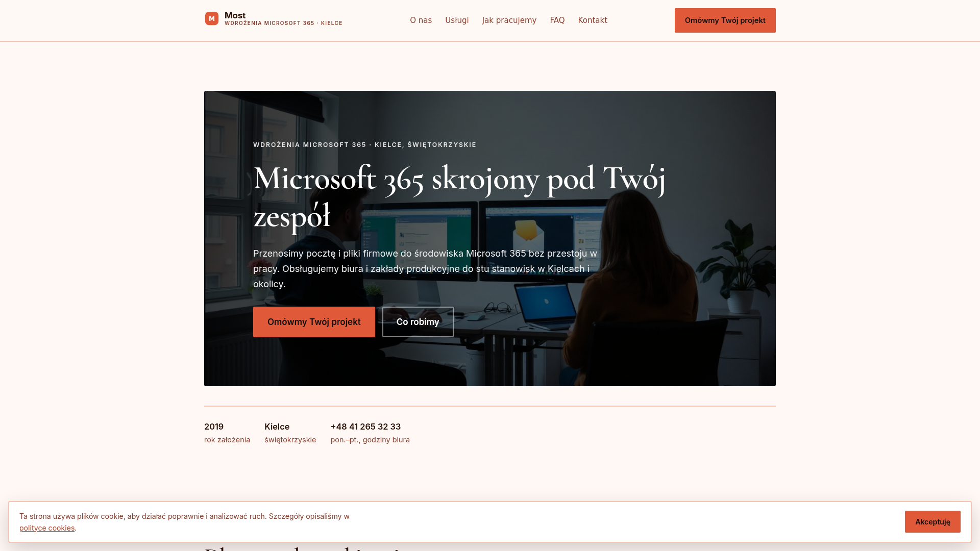Click hero Omówmy Twój projekt button
Screen dimensions: 980x551
coord(314,322)
